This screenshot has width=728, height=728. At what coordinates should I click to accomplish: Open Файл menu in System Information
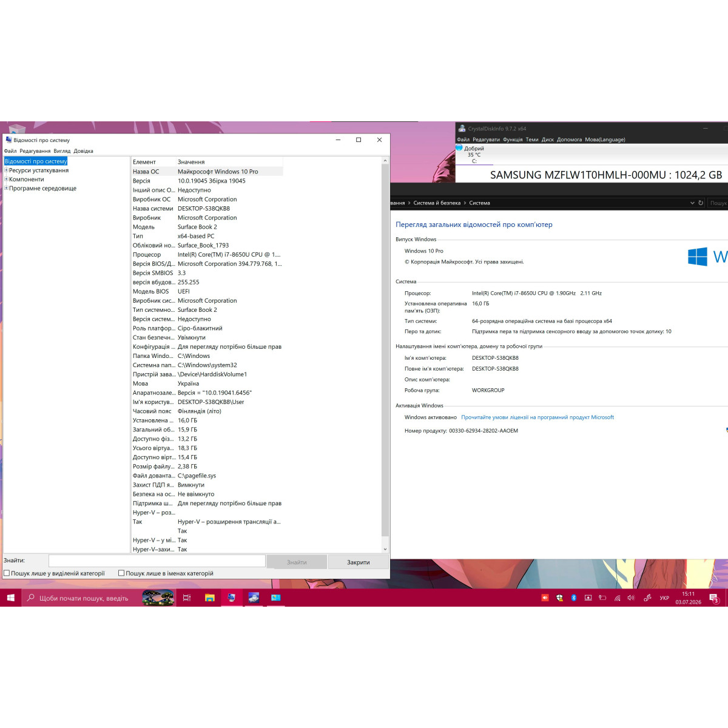click(x=10, y=151)
